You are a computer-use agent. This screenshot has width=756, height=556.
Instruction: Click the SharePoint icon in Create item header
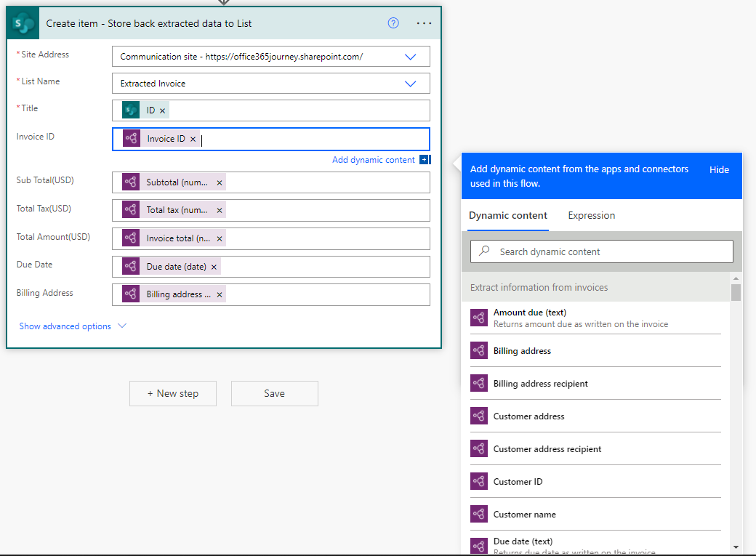pyautogui.click(x=23, y=23)
